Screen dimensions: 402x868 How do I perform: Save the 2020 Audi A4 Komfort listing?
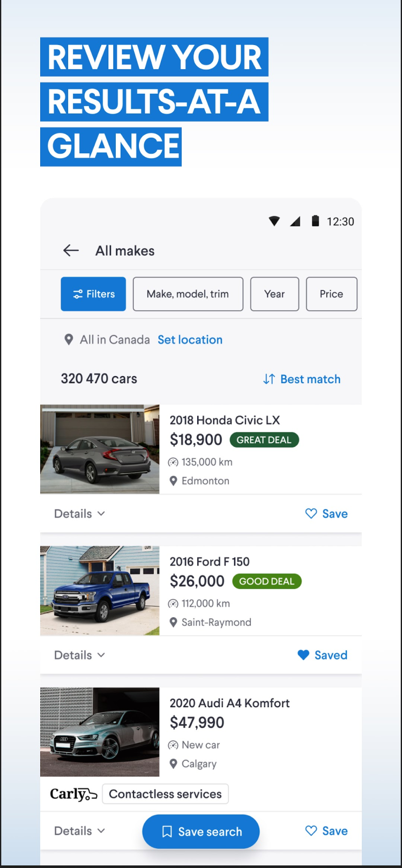(326, 831)
